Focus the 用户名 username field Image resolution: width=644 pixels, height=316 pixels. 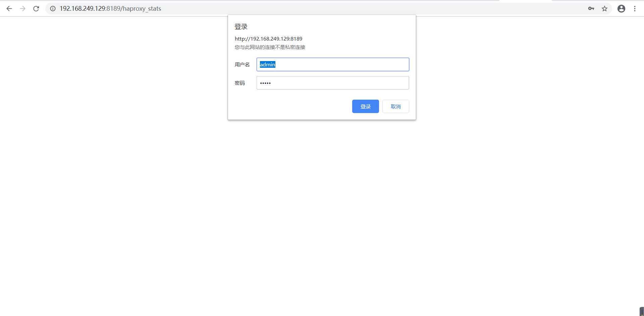(333, 64)
